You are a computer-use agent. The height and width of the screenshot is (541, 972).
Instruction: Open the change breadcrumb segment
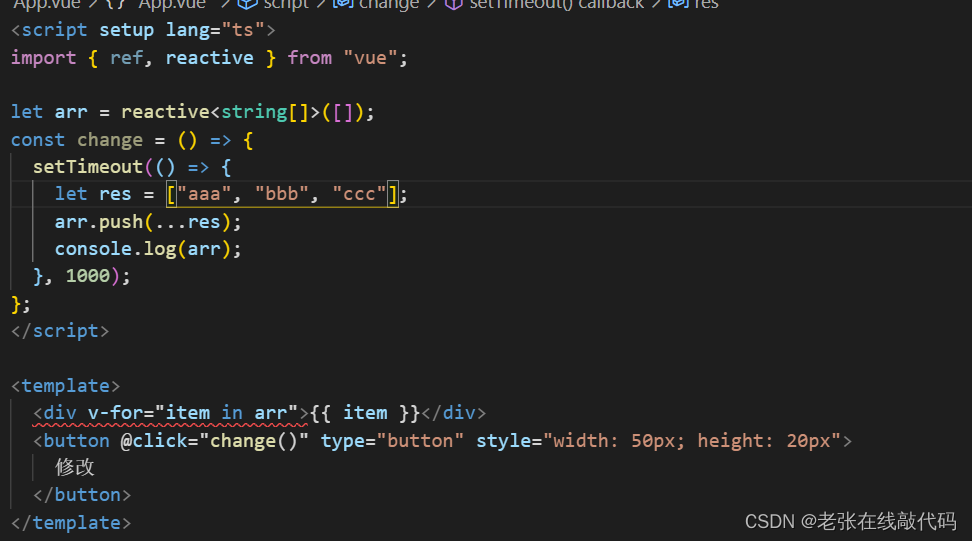point(389,4)
